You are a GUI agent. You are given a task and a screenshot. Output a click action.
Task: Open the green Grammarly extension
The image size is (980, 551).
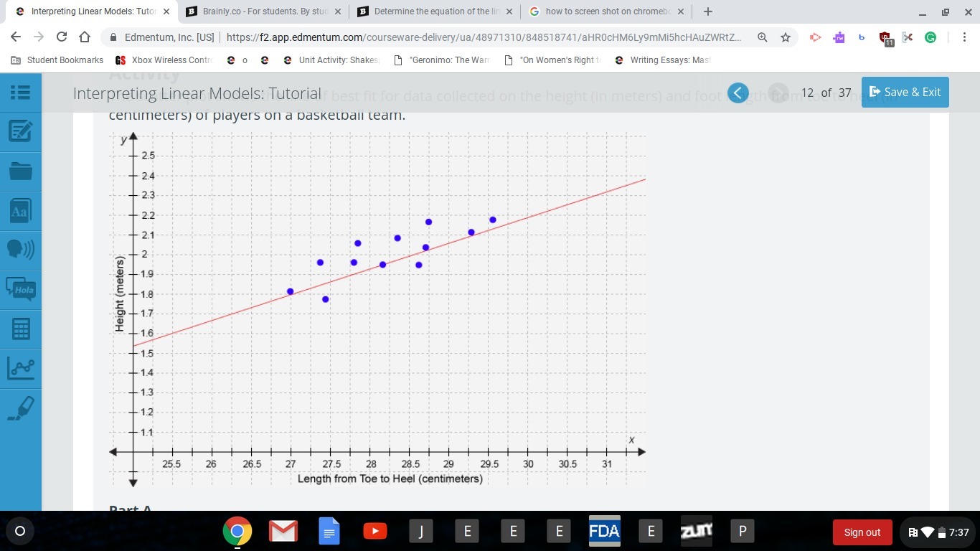[x=930, y=37]
